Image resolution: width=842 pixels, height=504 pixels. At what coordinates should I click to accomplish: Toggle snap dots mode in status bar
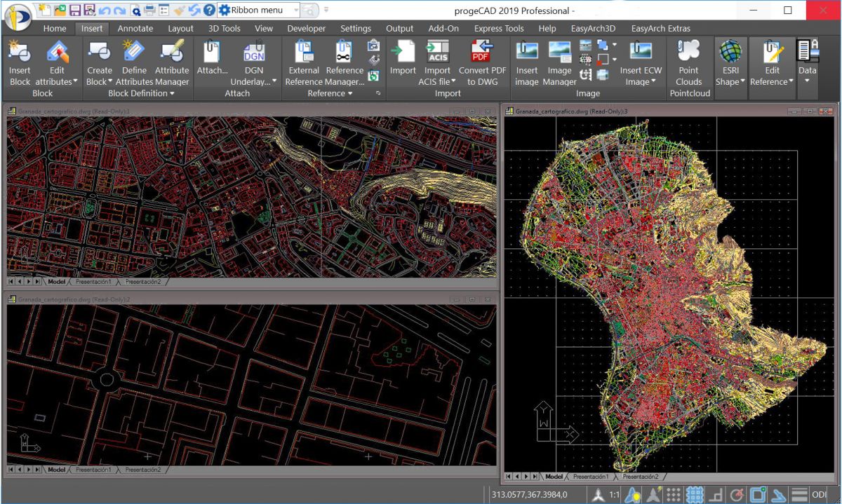pos(674,494)
